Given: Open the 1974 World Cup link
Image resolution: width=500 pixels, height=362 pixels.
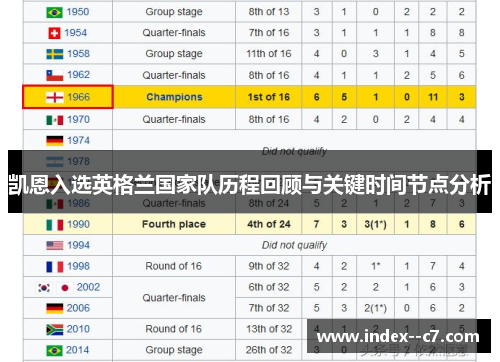Looking at the screenshot, I should pyautogui.click(x=78, y=140).
